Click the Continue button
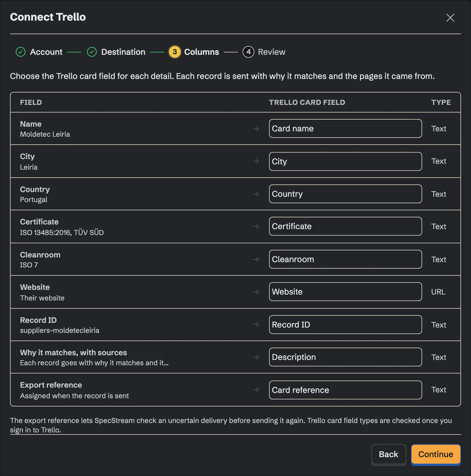The image size is (471, 476). coord(436,454)
